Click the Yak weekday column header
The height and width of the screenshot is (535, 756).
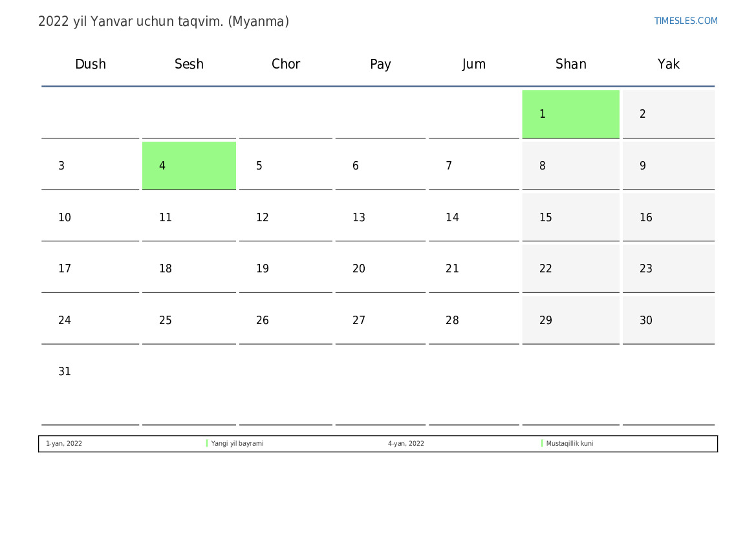click(668, 64)
